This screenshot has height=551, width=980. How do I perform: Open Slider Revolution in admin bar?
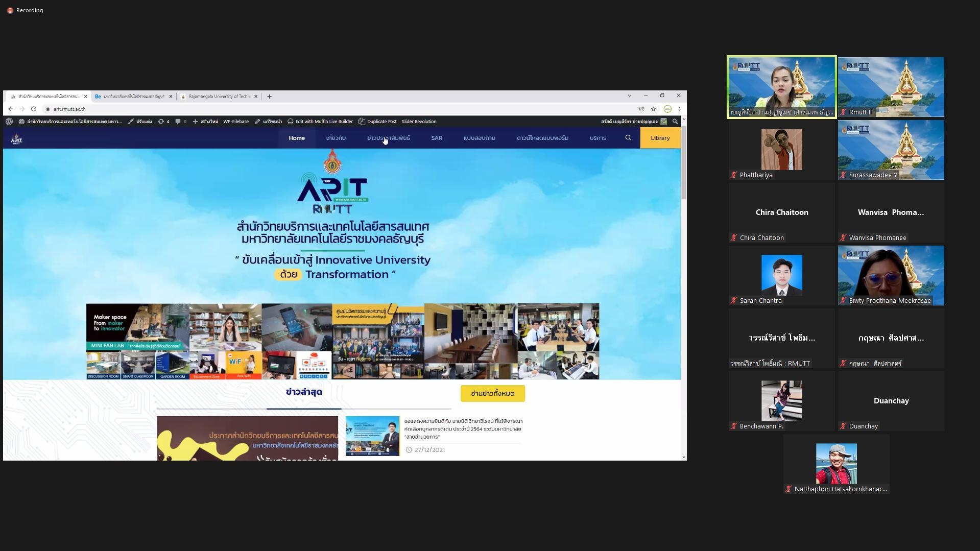419,122
